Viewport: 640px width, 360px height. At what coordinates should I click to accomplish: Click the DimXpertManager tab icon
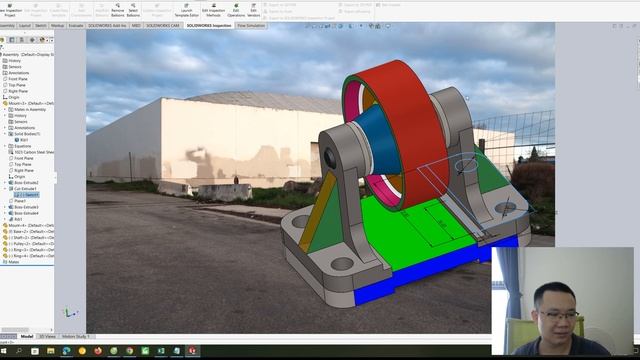[x=32, y=40]
